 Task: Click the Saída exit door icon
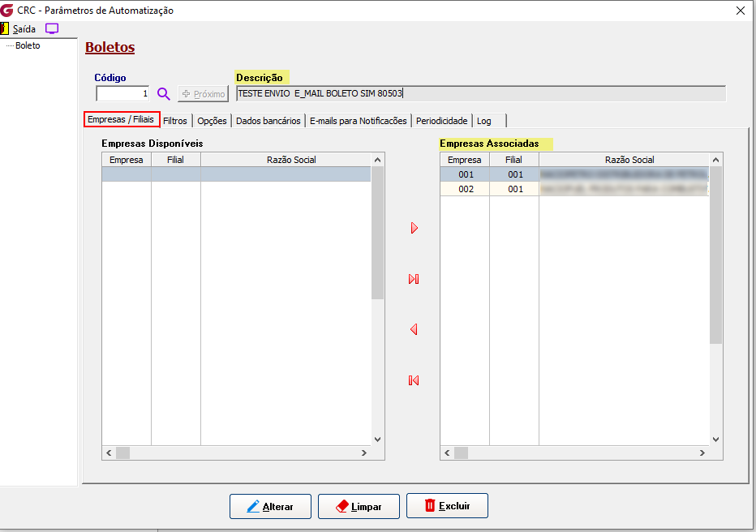tap(4, 29)
